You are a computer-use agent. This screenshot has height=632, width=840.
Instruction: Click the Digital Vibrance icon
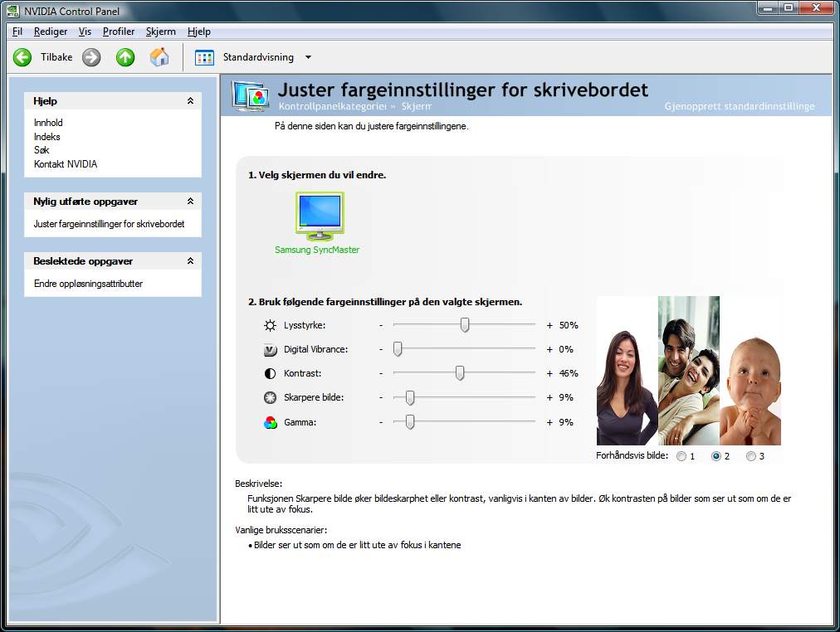pos(270,350)
